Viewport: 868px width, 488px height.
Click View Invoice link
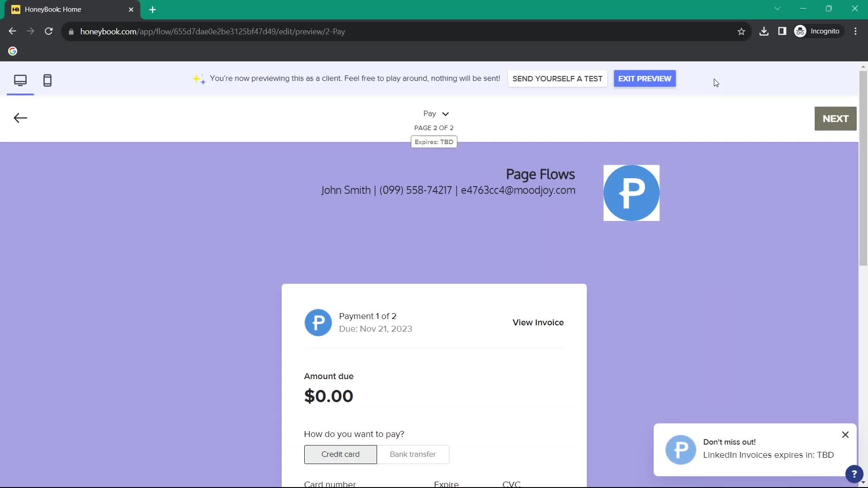pyautogui.click(x=537, y=322)
